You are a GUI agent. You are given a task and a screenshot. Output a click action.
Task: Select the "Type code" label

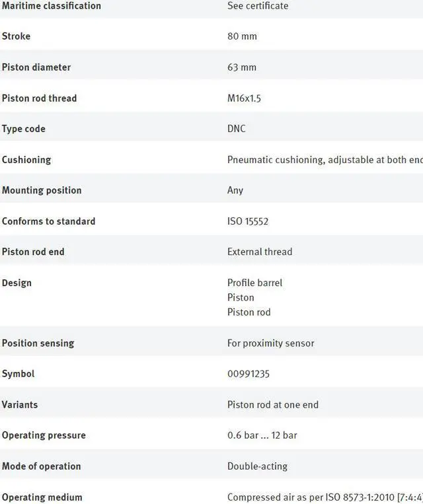click(x=24, y=129)
